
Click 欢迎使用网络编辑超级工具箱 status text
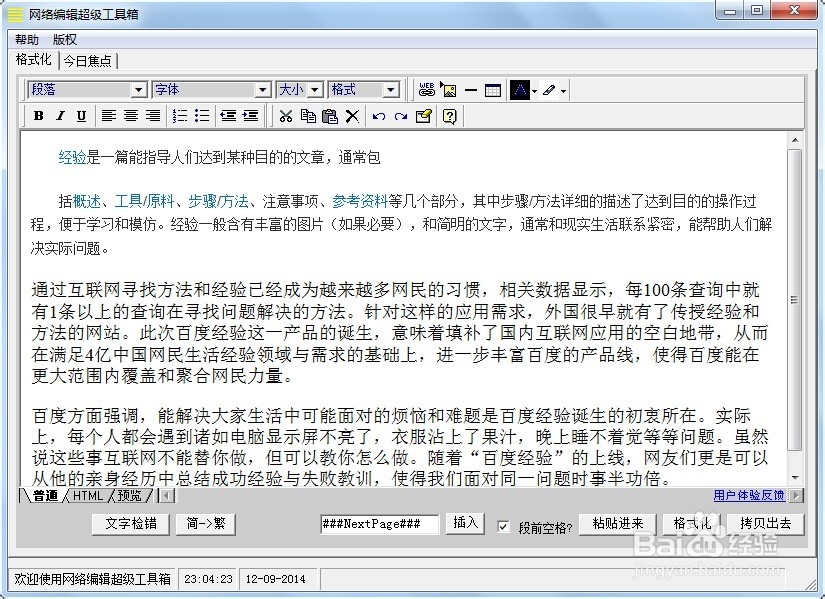[92, 579]
